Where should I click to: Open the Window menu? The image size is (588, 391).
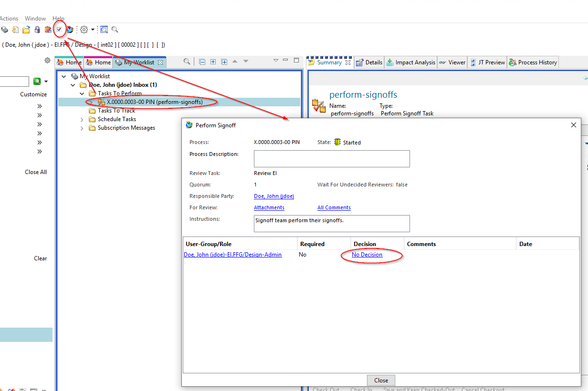[x=35, y=19]
